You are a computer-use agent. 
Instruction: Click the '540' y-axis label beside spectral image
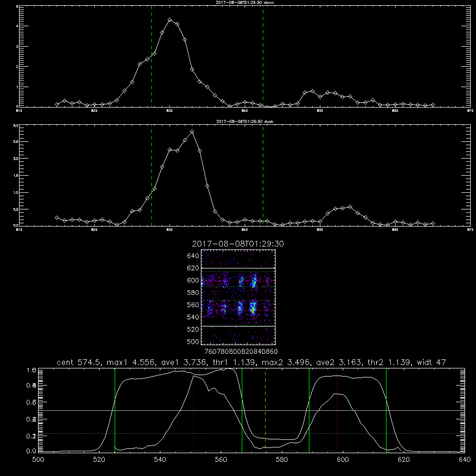tap(193, 317)
